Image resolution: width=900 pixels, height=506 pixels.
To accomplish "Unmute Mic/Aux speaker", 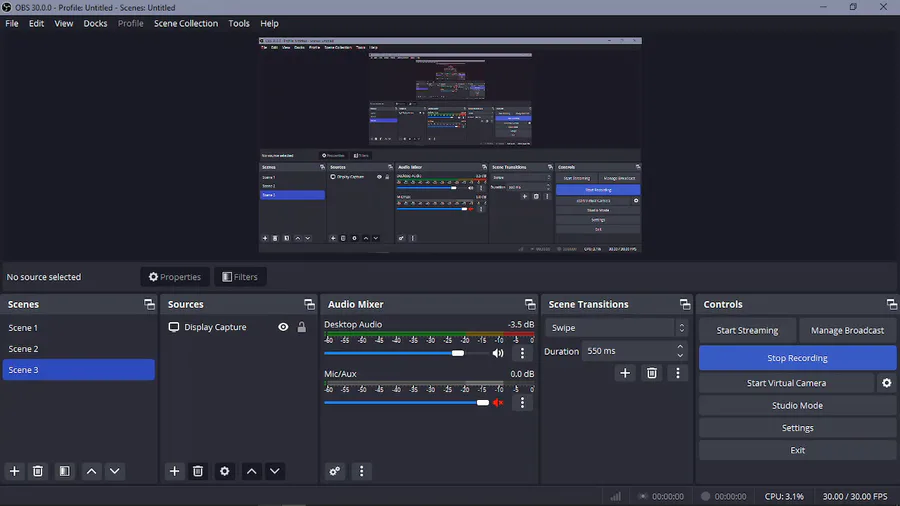I will pos(498,403).
